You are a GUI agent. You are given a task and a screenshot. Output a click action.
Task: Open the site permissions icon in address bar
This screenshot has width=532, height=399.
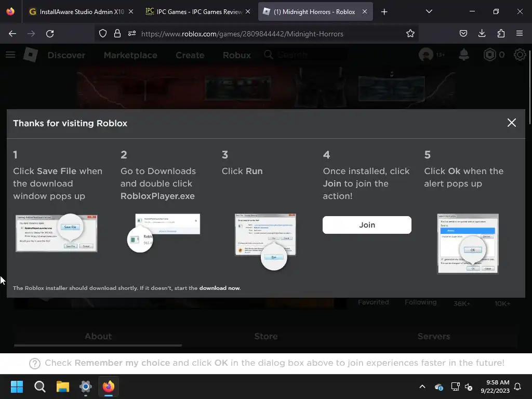coord(132,34)
